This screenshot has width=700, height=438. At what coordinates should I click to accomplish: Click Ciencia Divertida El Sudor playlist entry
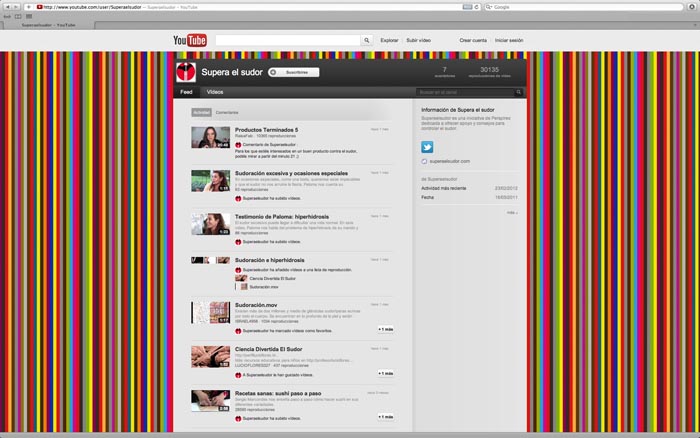[x=272, y=278]
